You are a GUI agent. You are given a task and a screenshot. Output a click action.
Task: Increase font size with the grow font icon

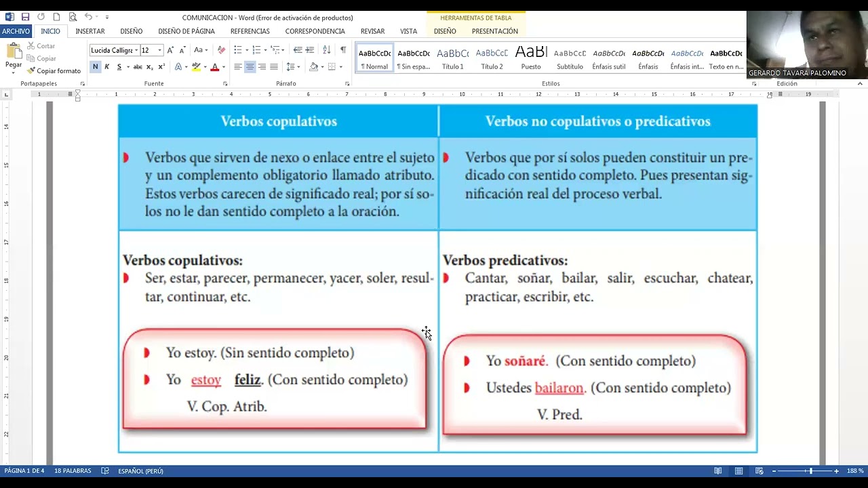coord(170,50)
